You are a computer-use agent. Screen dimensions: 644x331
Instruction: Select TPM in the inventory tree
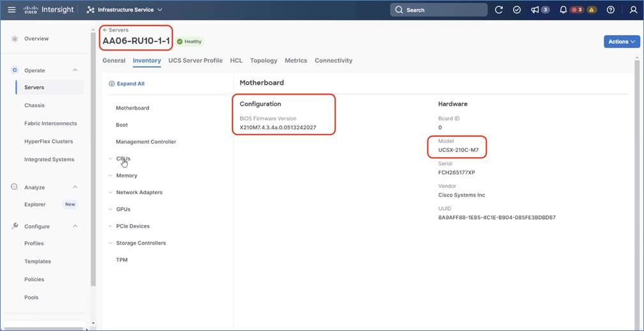point(122,260)
